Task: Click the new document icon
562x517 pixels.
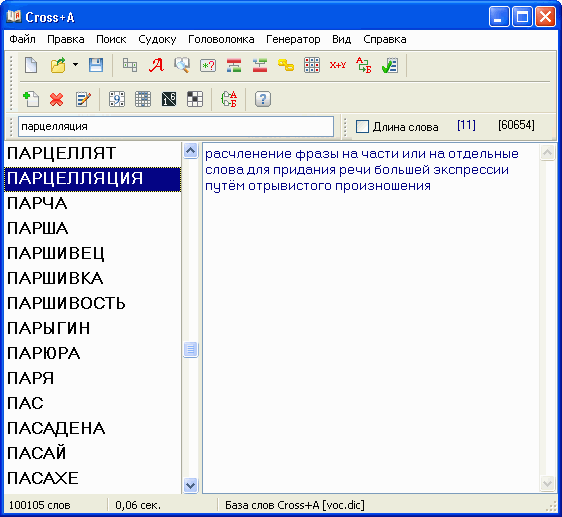Action: (x=31, y=65)
